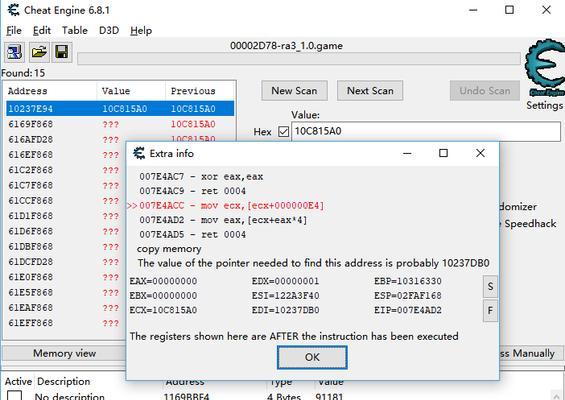Screen dimensions: 565x400
Task: Click the copy memory text
Action: [x=169, y=249]
